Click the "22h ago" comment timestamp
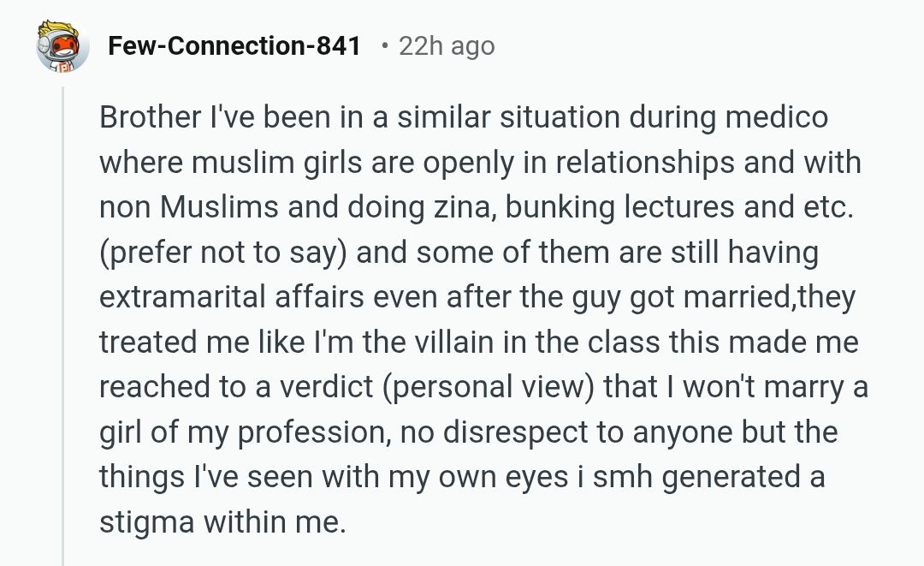924x566 pixels. coord(447,46)
